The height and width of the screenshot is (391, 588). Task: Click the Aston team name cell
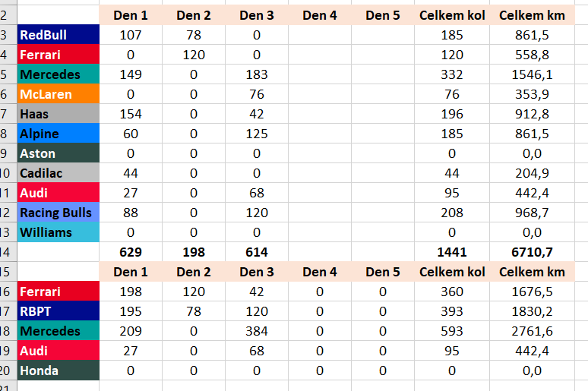(58, 153)
